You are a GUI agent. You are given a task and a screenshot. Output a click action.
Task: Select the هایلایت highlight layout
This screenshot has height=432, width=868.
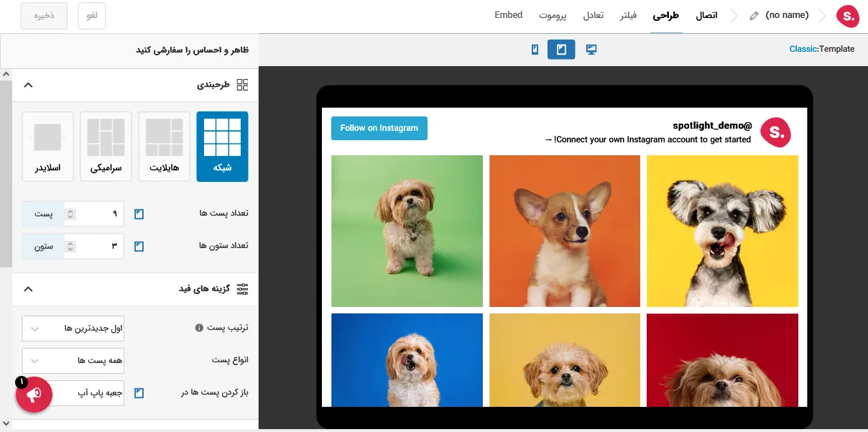coord(164,147)
